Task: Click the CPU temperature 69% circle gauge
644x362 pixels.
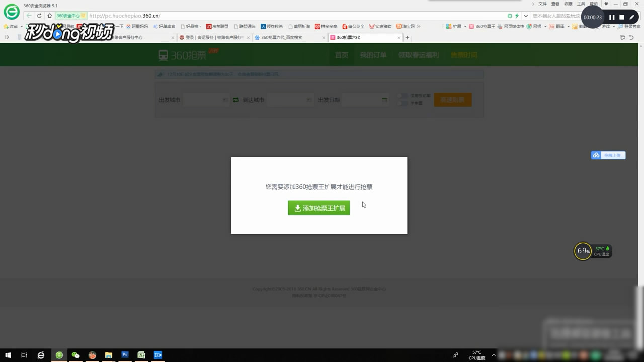Action: [582, 251]
